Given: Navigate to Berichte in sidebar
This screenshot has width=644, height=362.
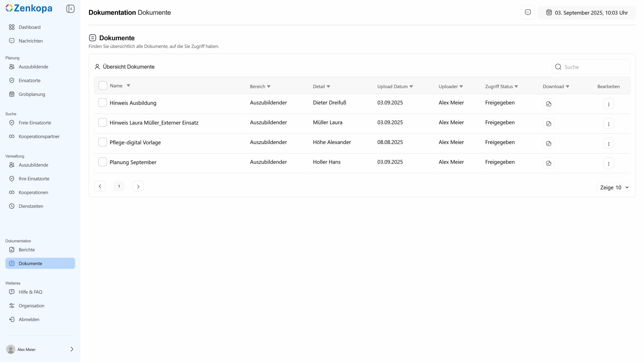Looking at the screenshot, I should pos(27,250).
